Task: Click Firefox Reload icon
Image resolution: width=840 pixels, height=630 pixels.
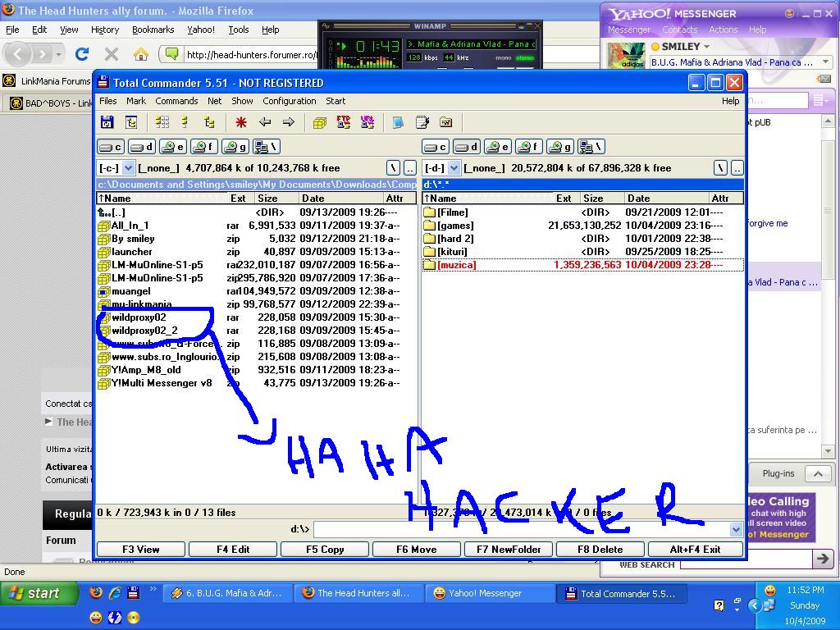Action: click(82, 53)
